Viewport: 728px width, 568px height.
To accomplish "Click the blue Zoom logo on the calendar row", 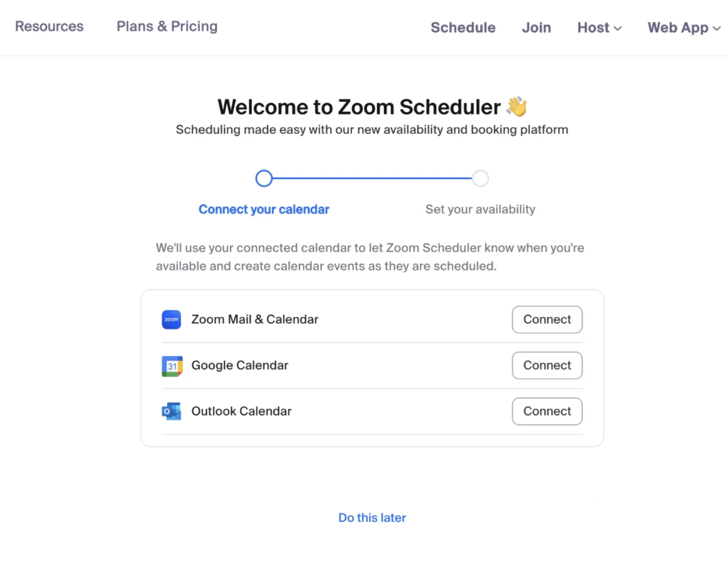I will click(x=172, y=319).
